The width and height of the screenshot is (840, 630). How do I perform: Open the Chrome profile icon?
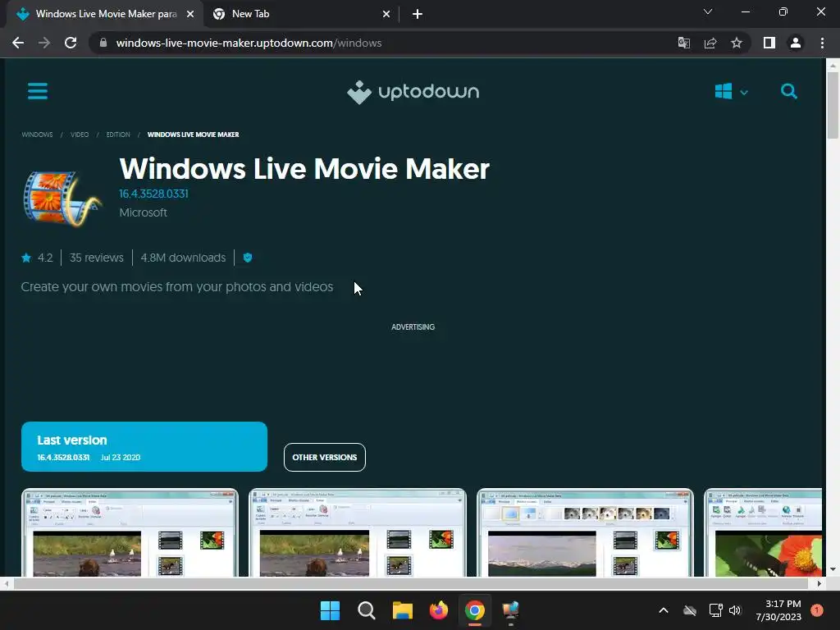coord(796,43)
